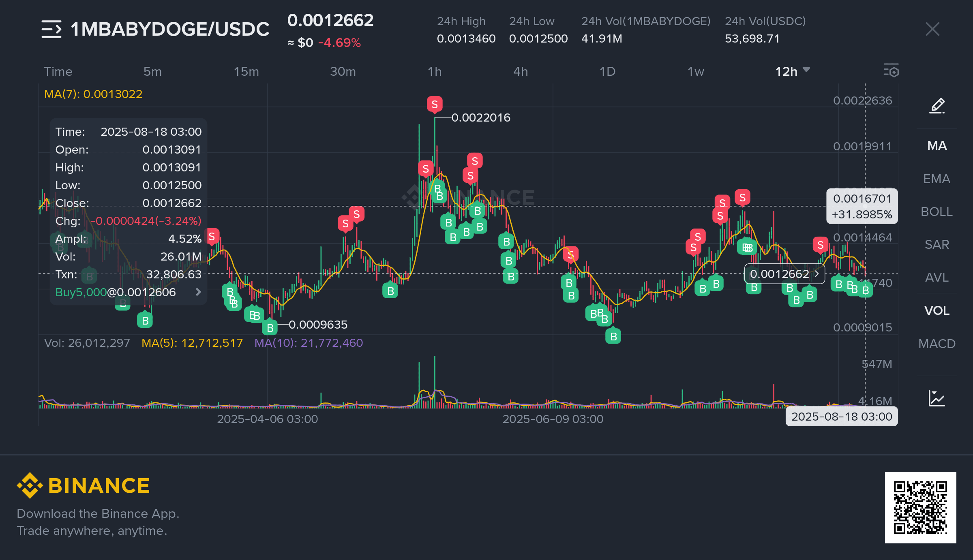Click the lowest B buy marker below 0.0009015
The image size is (973, 560).
point(613,336)
